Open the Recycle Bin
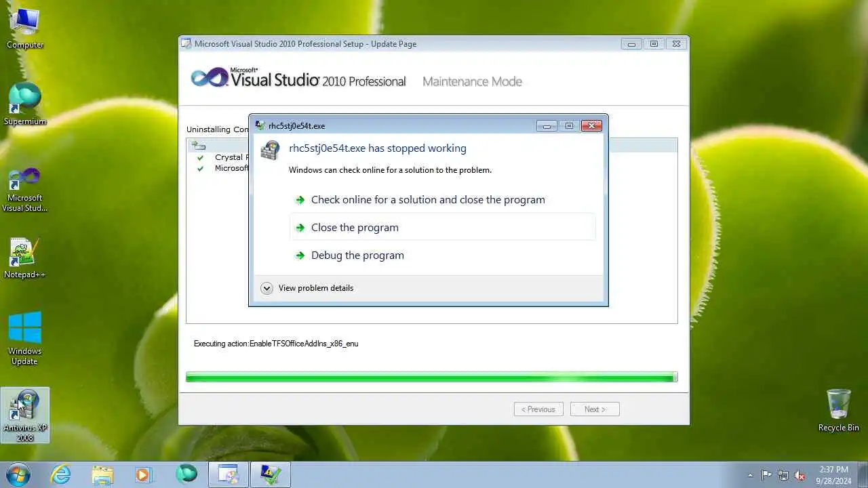The height and width of the screenshot is (488, 868). point(839,410)
